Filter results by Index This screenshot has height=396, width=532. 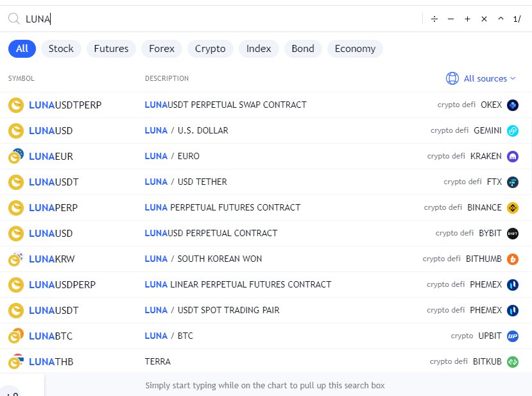click(259, 49)
